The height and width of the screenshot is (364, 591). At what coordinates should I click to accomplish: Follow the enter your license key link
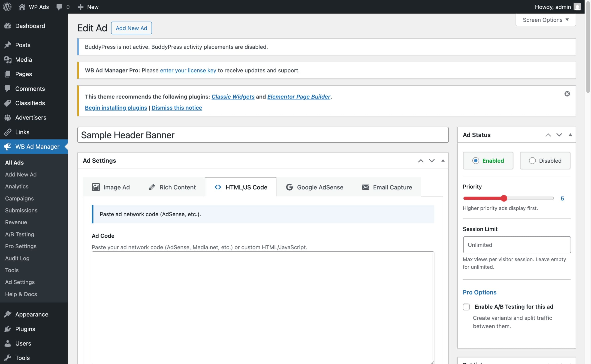point(188,70)
